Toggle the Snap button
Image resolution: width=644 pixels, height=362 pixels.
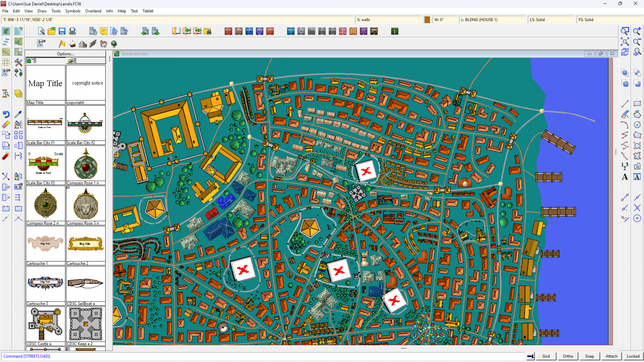pyautogui.click(x=589, y=356)
